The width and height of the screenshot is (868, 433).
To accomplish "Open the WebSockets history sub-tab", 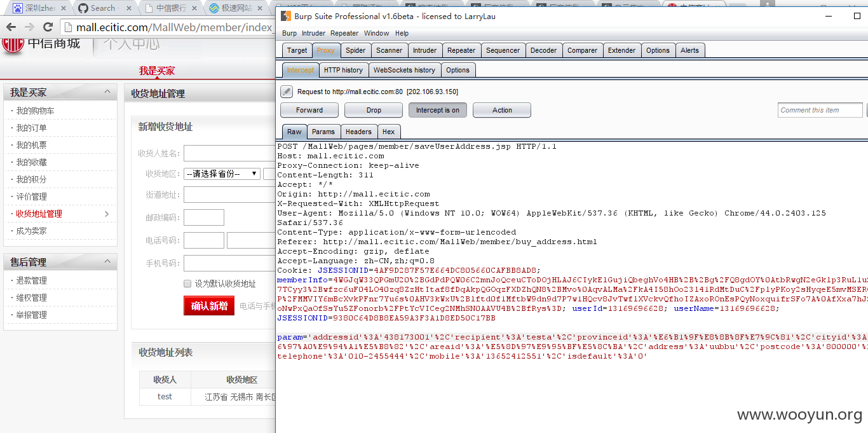I will pos(404,70).
